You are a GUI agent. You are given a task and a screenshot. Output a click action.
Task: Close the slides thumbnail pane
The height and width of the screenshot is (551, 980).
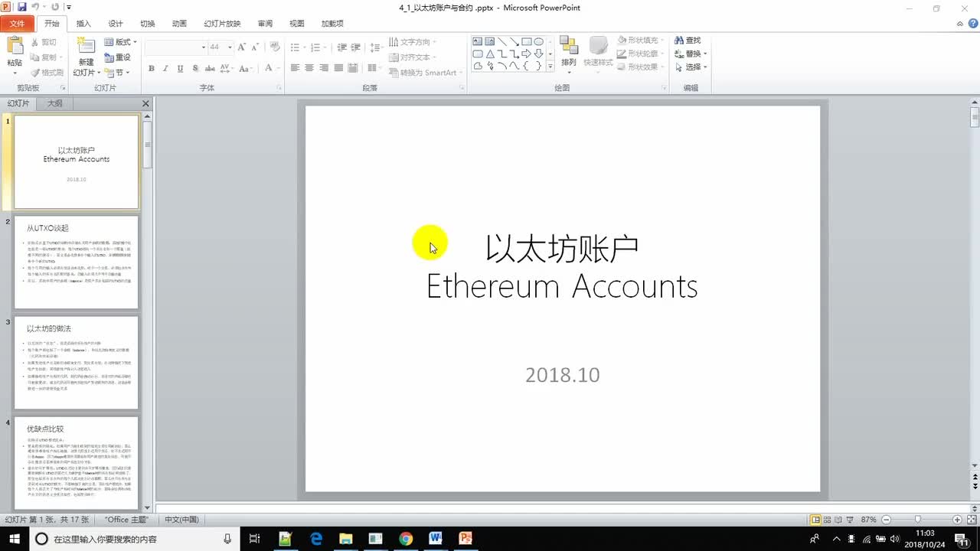145,103
